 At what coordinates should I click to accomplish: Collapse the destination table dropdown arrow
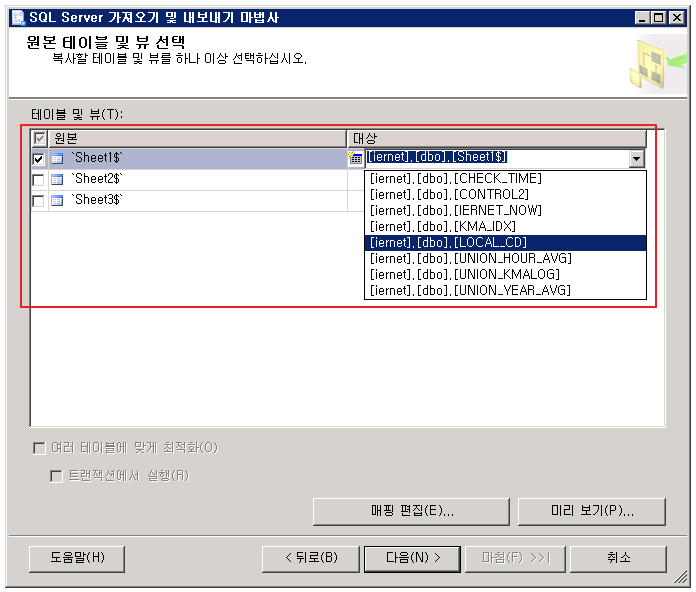pyautogui.click(x=637, y=158)
